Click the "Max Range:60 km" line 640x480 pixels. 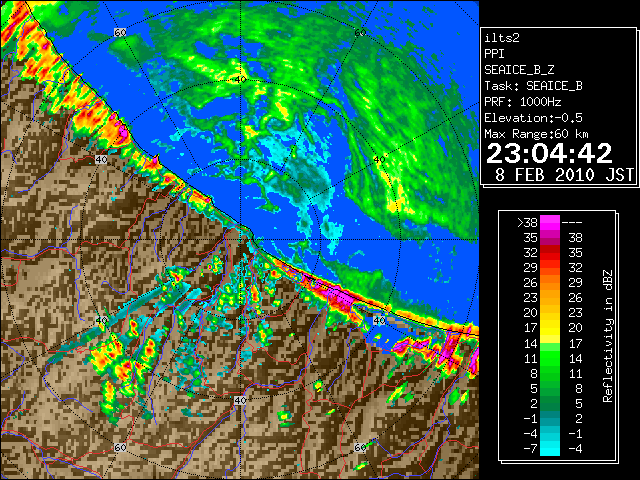(x=536, y=134)
